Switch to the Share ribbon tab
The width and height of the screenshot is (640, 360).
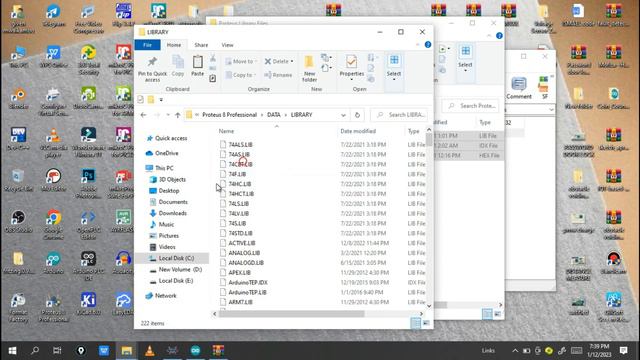tap(201, 45)
